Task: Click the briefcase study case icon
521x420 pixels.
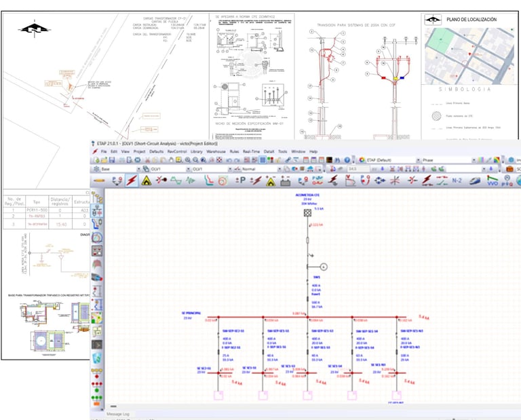Action: tap(509, 169)
